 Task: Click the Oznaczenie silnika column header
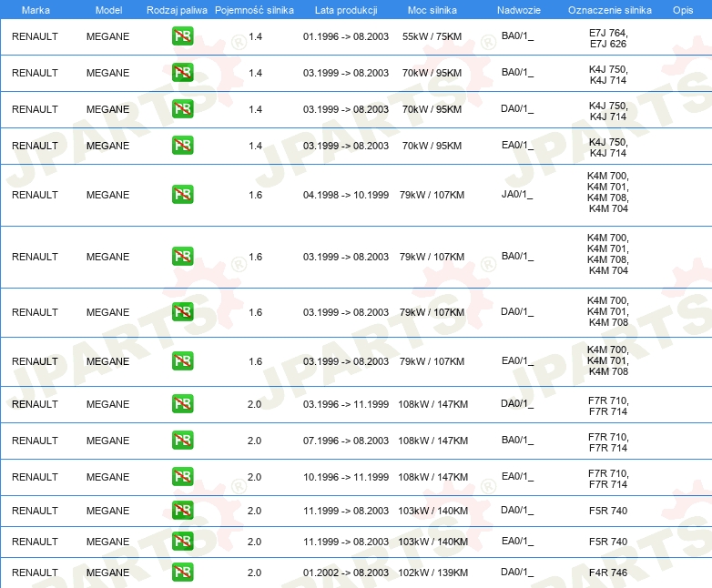[x=609, y=10]
